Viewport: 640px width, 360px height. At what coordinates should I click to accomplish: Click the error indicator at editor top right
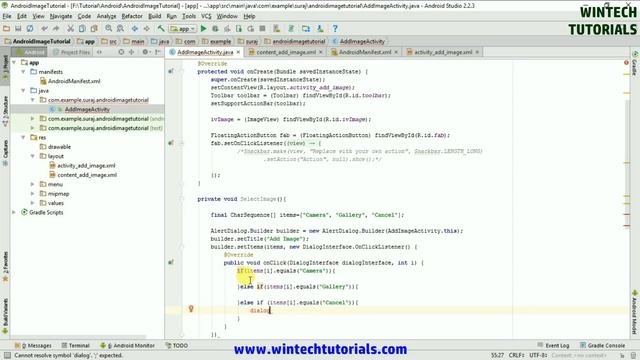pyautogui.click(x=626, y=62)
